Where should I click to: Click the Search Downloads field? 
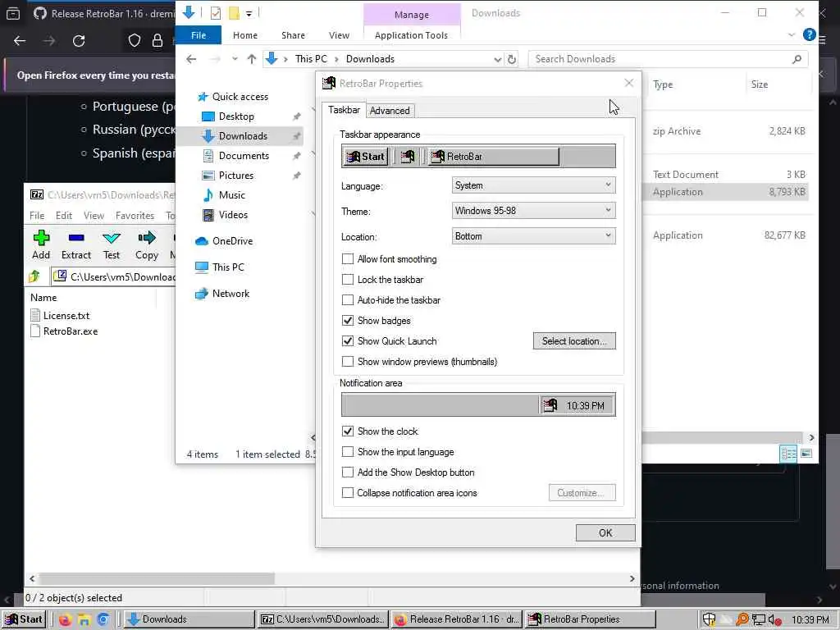pos(668,59)
